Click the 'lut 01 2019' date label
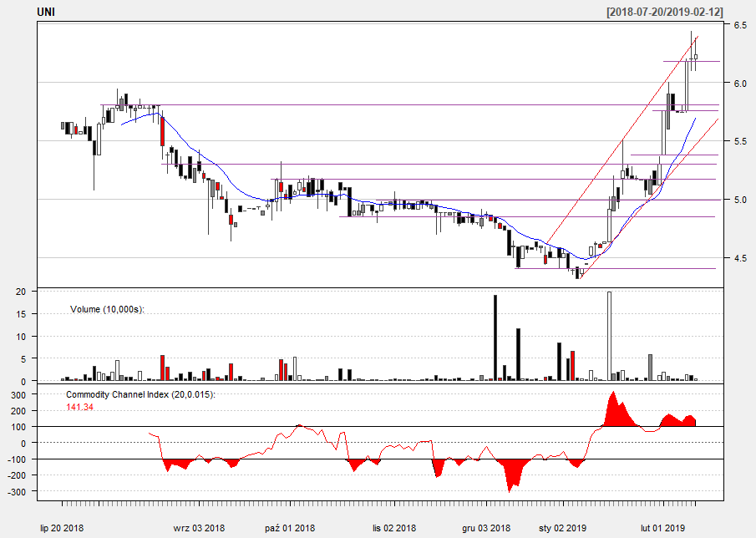756x538 pixels. (x=663, y=528)
